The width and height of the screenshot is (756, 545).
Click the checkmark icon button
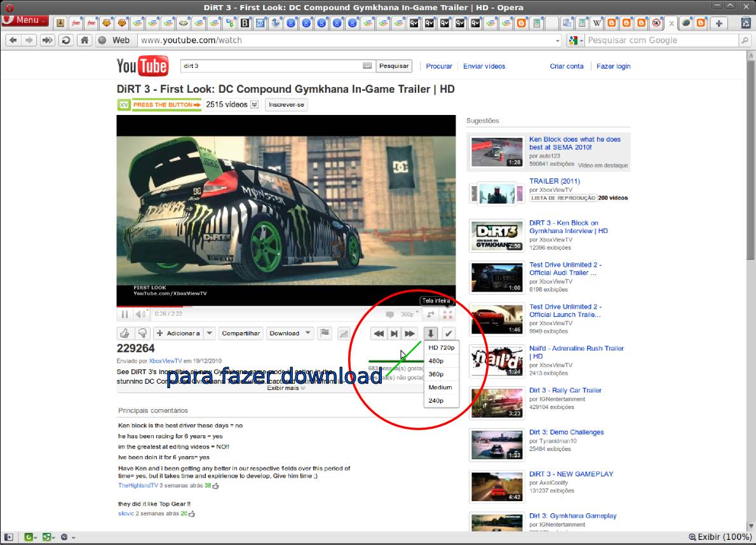pyautogui.click(x=449, y=333)
